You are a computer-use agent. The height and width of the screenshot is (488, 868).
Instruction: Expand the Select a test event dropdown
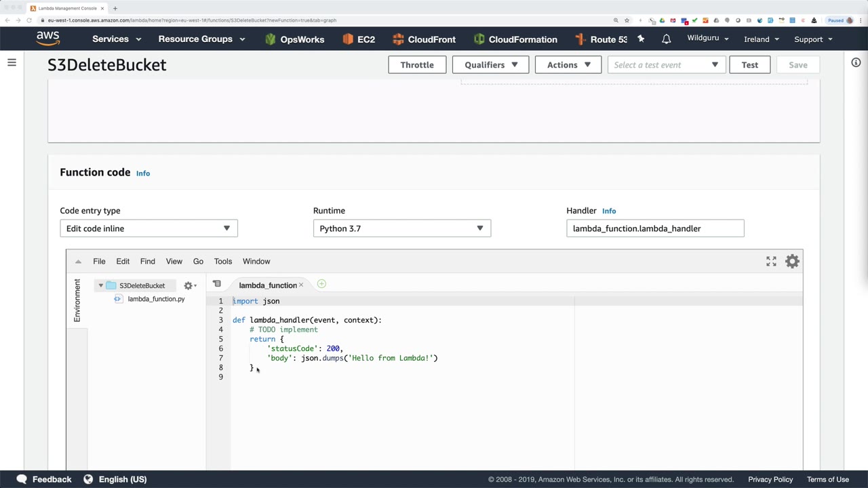665,65
